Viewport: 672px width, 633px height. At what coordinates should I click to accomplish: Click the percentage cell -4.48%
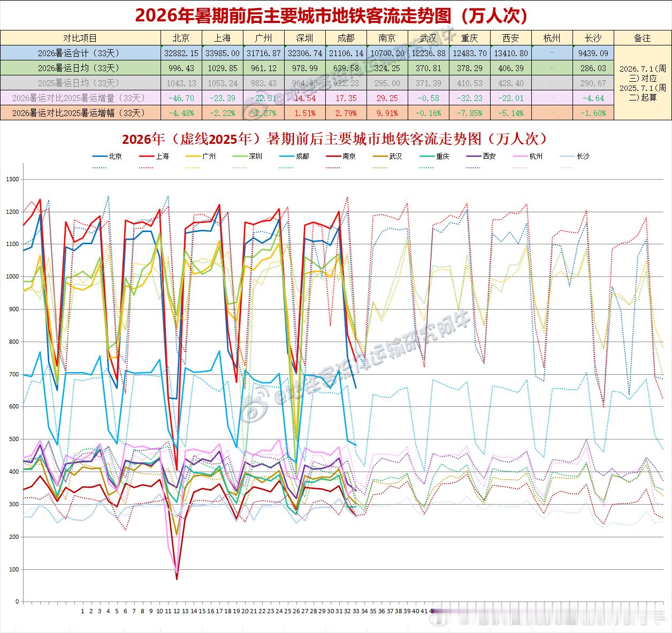click(181, 113)
